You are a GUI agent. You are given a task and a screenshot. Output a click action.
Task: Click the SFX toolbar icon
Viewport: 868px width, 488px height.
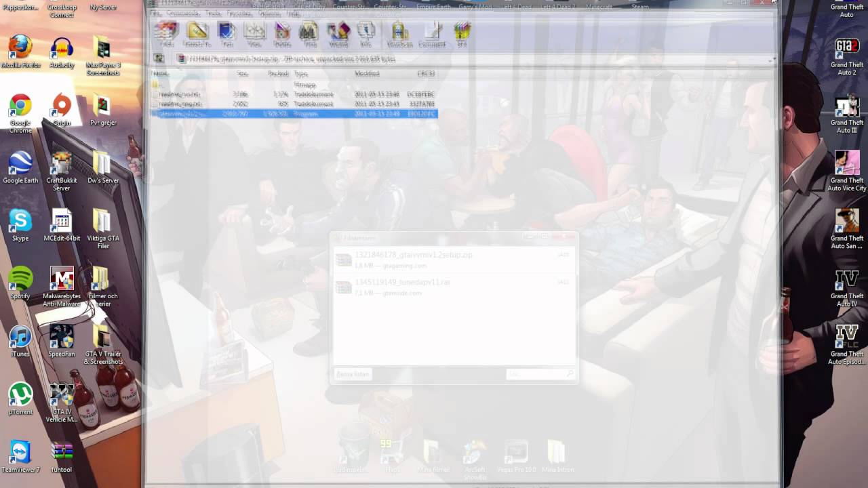462,34
